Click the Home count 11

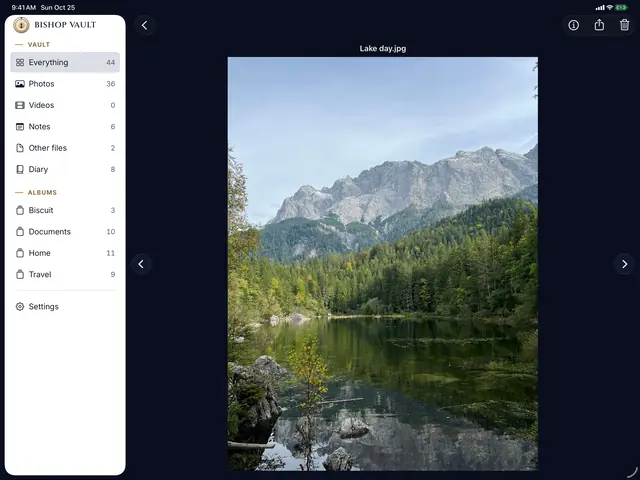tap(111, 253)
